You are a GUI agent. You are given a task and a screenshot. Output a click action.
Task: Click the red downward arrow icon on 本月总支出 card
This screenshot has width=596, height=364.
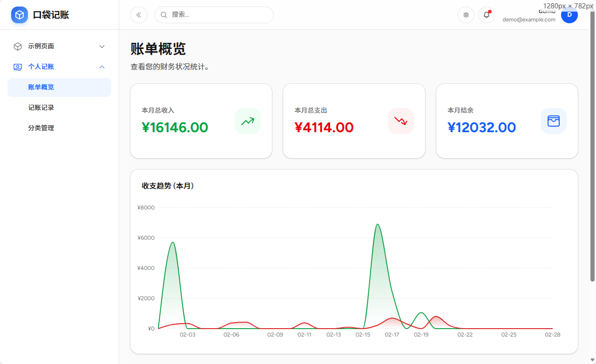tap(400, 121)
